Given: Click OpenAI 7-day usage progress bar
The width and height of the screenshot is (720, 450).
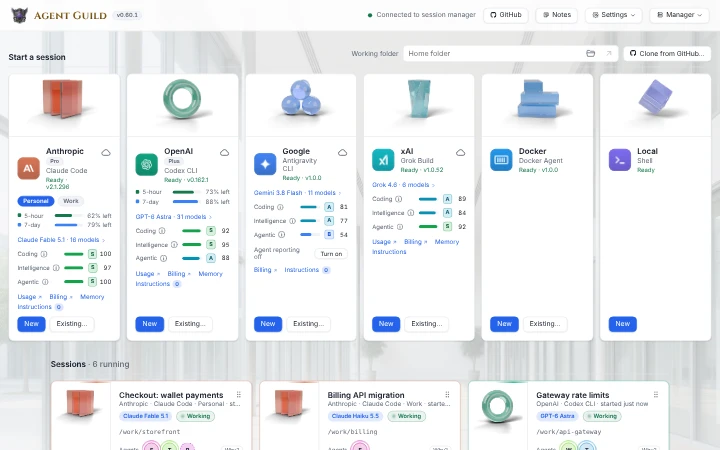Looking at the screenshot, I should (x=185, y=202).
